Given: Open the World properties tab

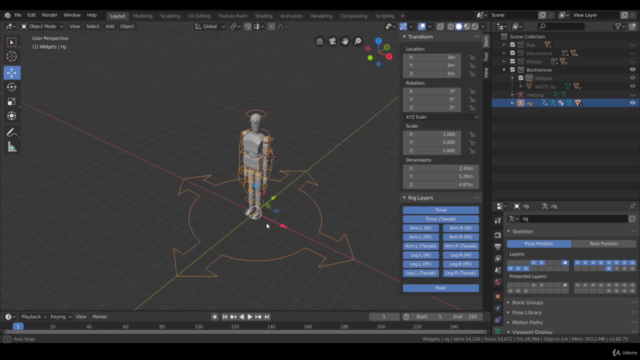Looking at the screenshot, I should 498,282.
